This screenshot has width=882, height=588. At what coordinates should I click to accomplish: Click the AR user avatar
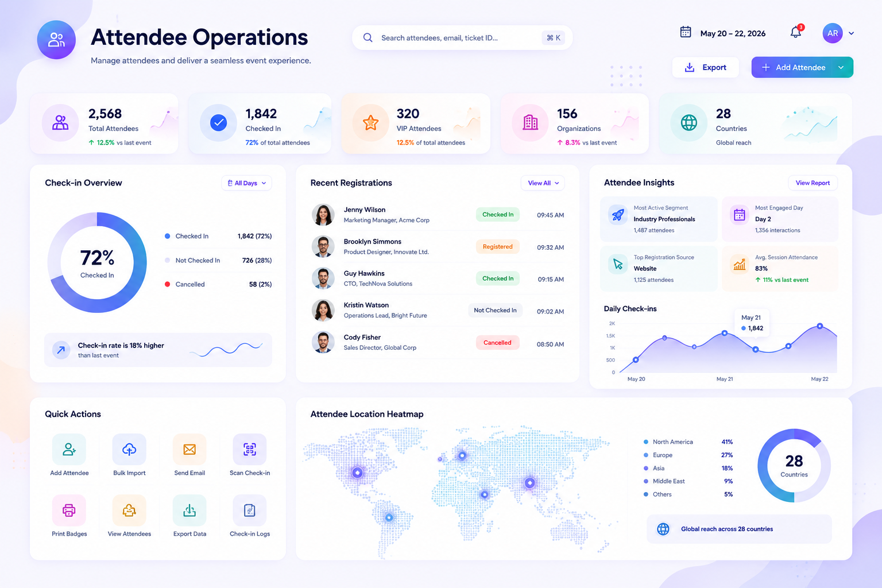[x=833, y=33]
